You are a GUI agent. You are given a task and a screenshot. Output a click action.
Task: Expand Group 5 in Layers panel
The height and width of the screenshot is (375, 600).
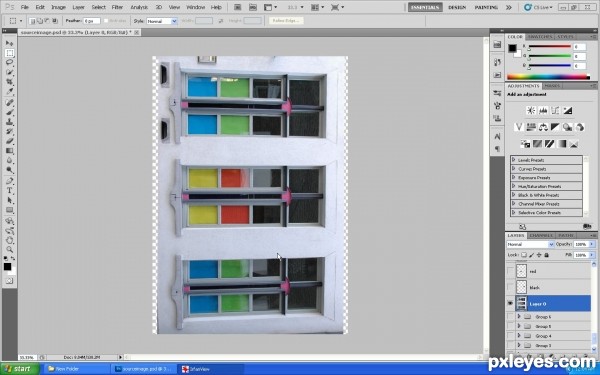519,326
